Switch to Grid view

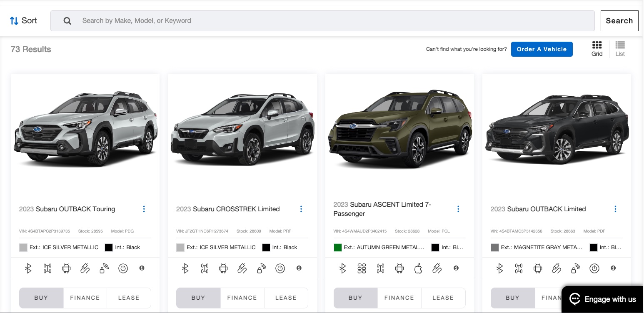597,49
